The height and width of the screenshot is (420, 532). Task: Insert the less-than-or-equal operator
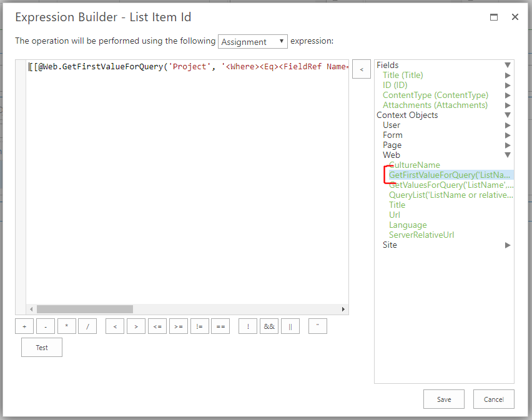click(x=157, y=326)
